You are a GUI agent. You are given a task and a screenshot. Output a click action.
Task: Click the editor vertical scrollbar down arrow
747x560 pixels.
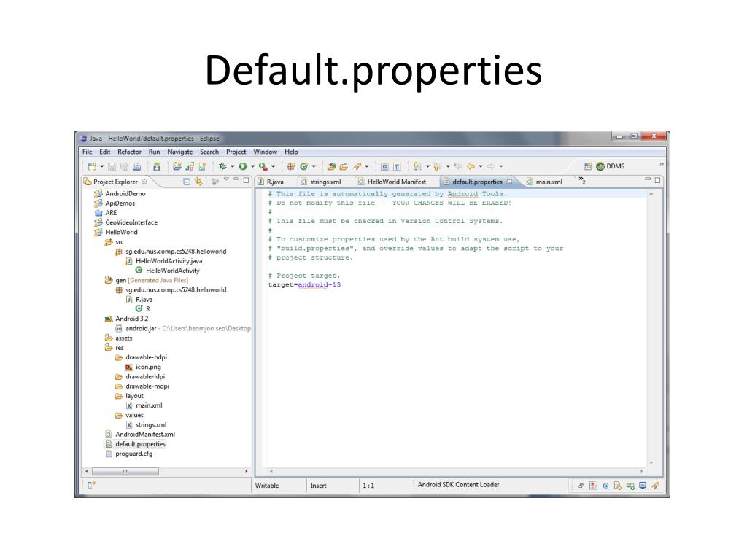(x=651, y=462)
